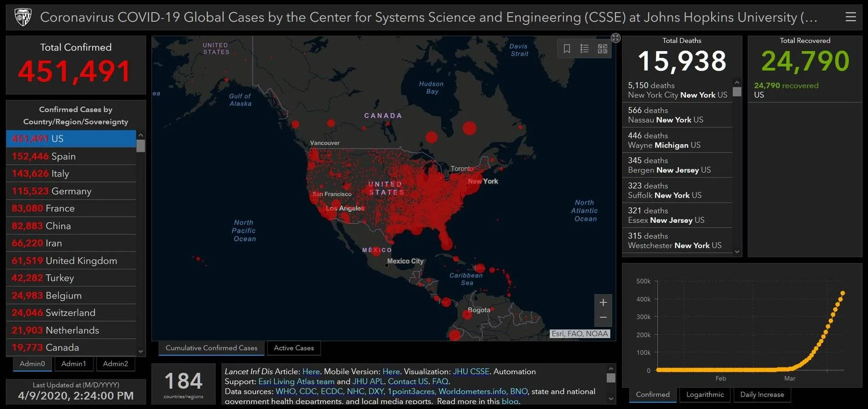Click the Contact US link

408,382
